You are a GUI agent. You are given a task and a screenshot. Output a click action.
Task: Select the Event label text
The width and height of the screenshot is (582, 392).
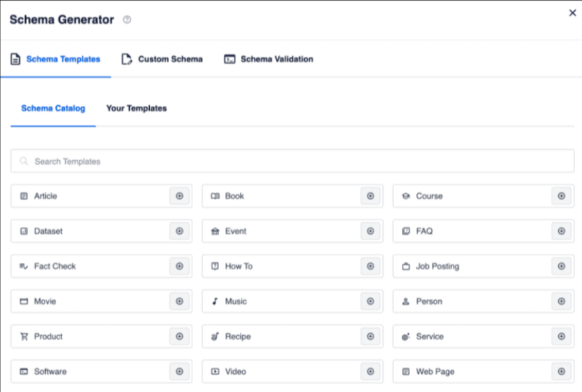[236, 231]
